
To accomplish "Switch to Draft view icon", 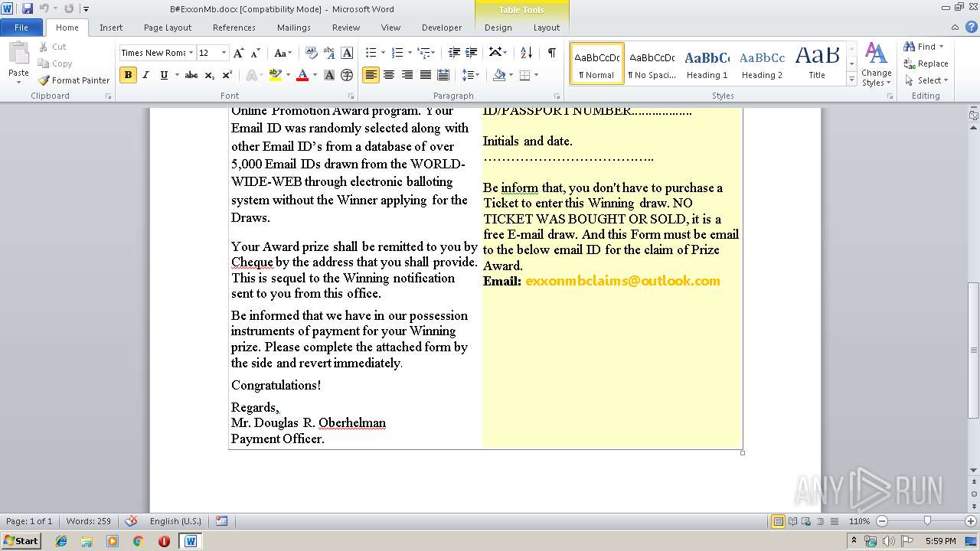I will [x=834, y=521].
